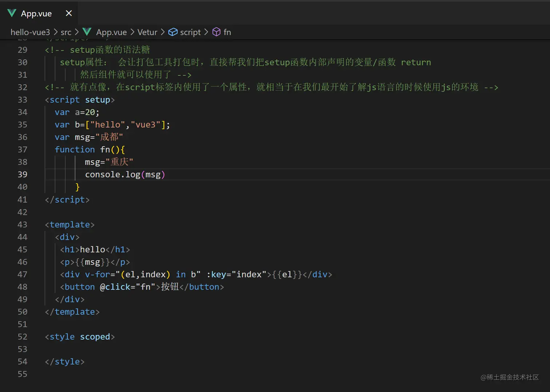Open the src breadcrumb segment

pos(66,32)
